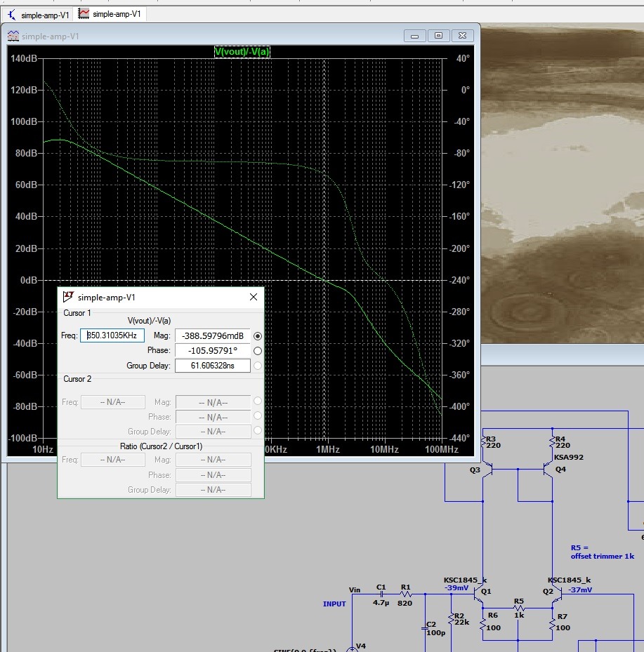The height and width of the screenshot is (652, 644).
Task: Select voltage source V4 symbol
Action: (x=352, y=649)
